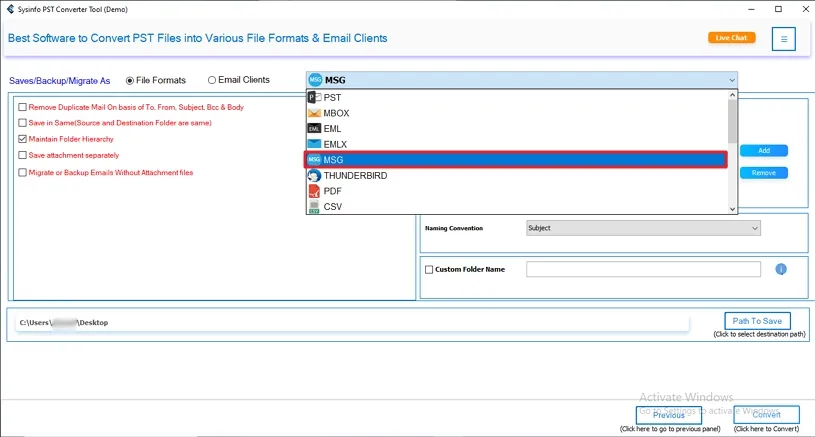Click Path To Save button
Screen dimensions: 815x437
pyautogui.click(x=757, y=321)
